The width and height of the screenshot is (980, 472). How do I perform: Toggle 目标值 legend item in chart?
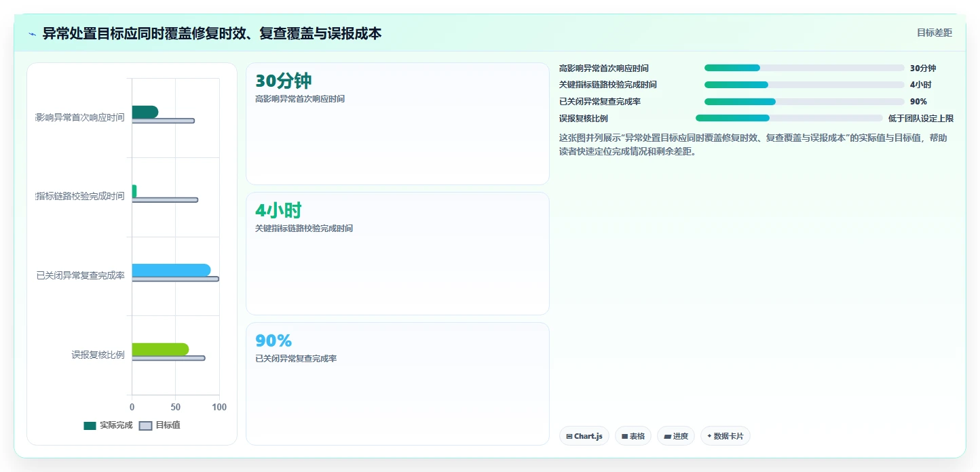[159, 425]
